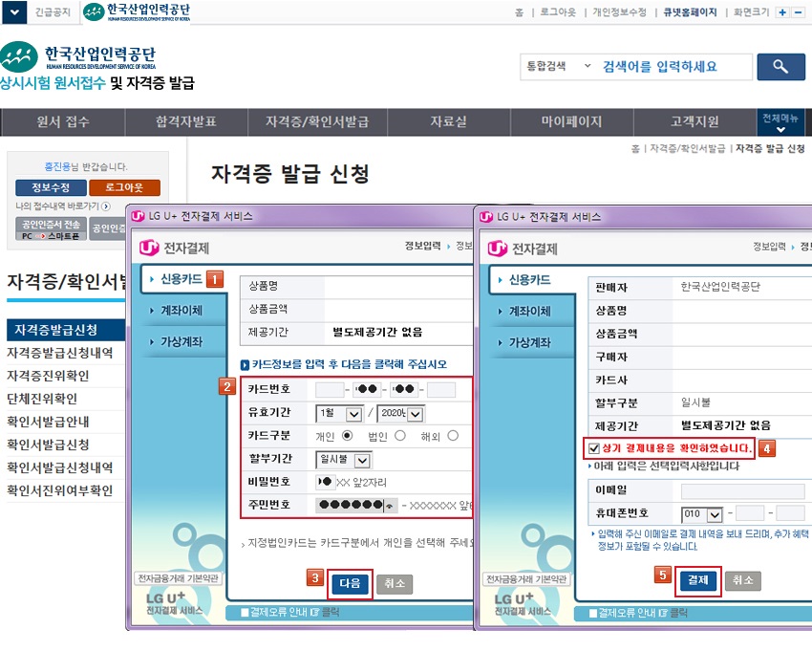Viewport: 812px width, 651px height.
Task: Open the 2020 expiry year dropdown
Action: pos(401,414)
